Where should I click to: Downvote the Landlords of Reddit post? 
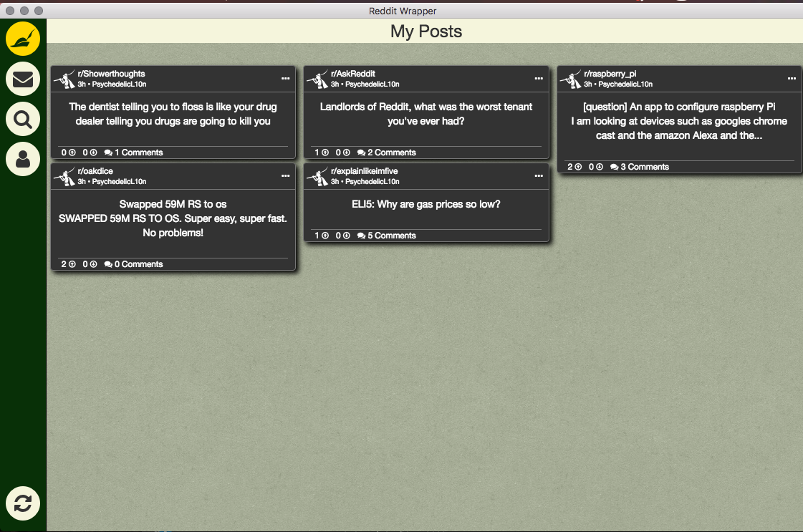click(x=347, y=153)
